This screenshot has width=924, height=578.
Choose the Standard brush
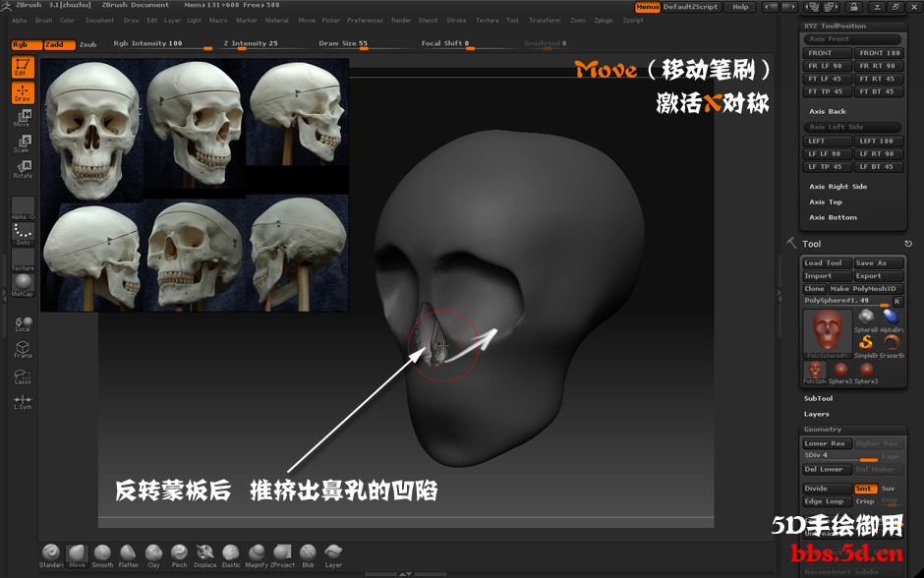pyautogui.click(x=51, y=555)
